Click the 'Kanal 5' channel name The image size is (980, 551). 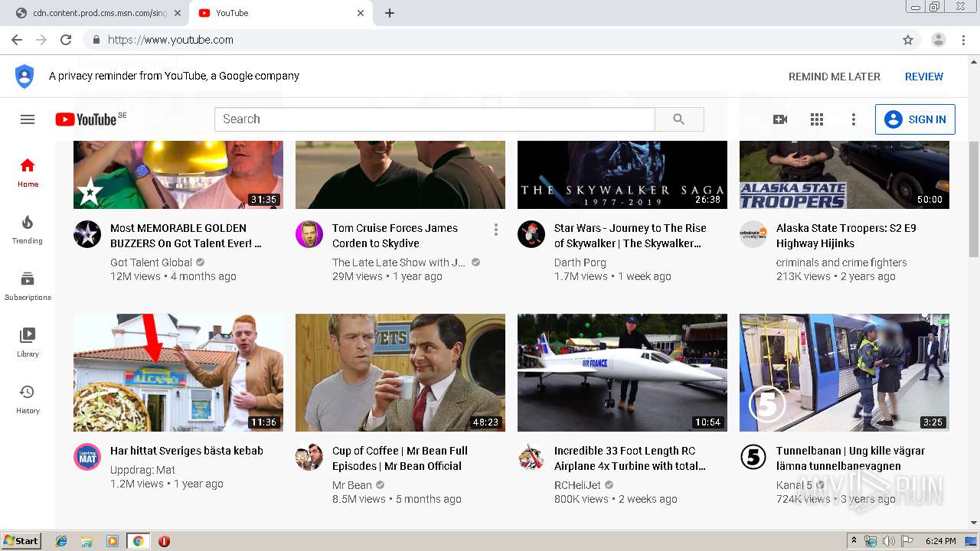pos(792,485)
